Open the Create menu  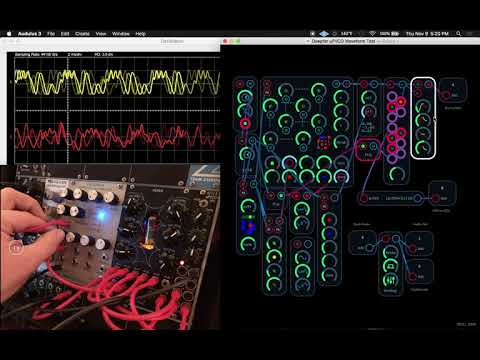coord(82,34)
